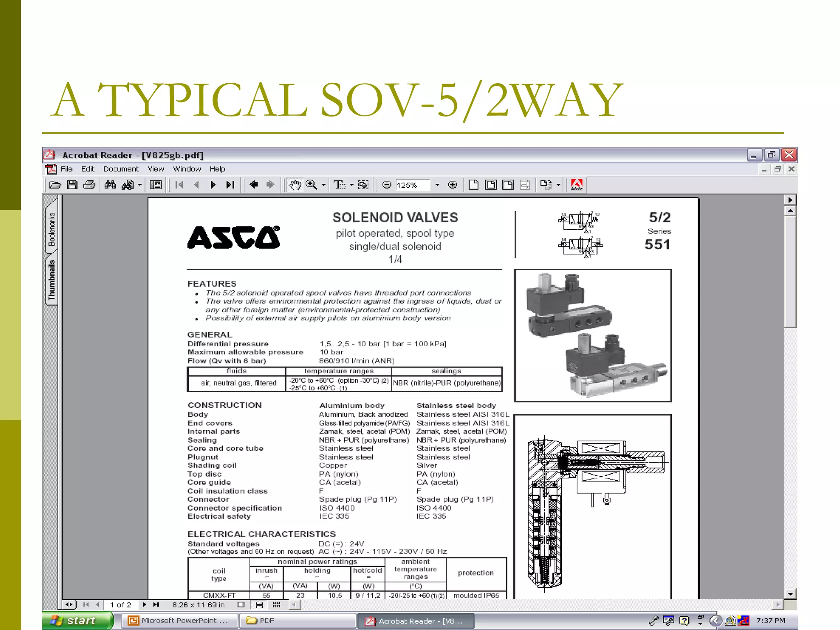This screenshot has height=630, width=840.
Task: Click horizontal scrollbar left arrow
Action: [x=294, y=605]
